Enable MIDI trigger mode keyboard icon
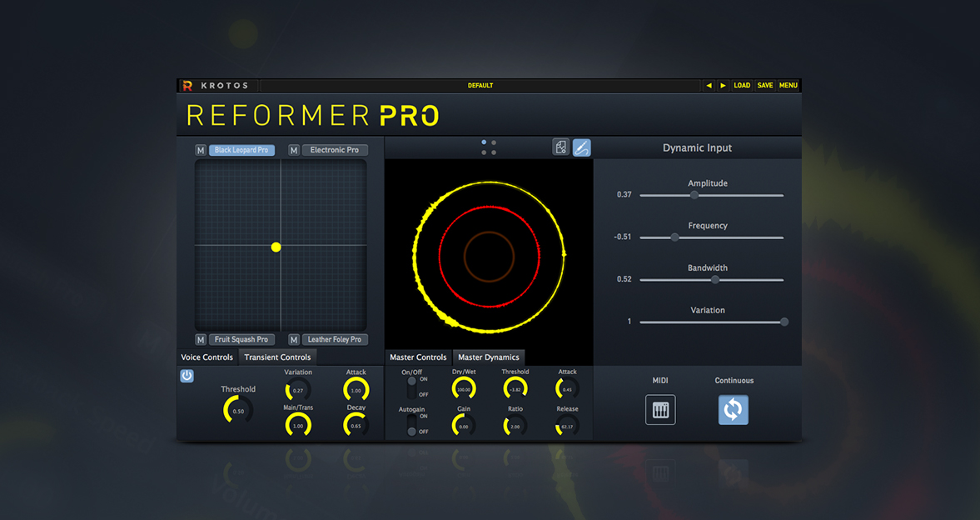Image resolution: width=980 pixels, height=520 pixels. coord(660,410)
